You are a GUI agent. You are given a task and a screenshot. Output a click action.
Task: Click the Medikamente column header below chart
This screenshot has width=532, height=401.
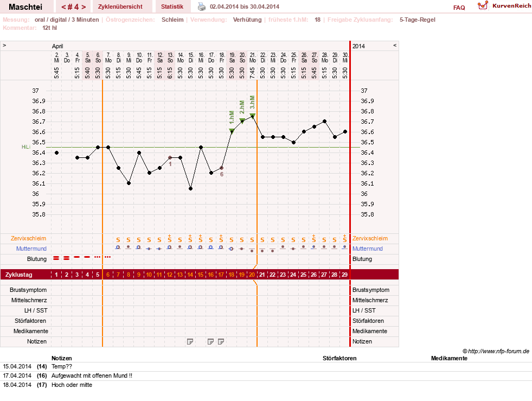(x=449, y=358)
